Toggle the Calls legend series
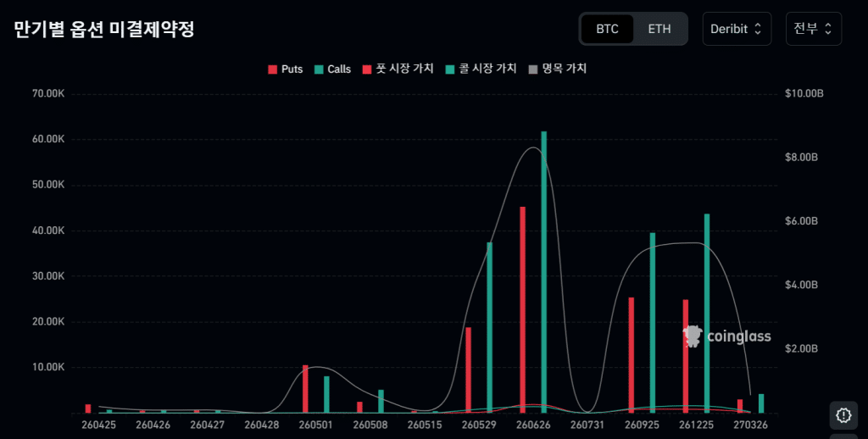The image size is (868, 439). [332, 69]
